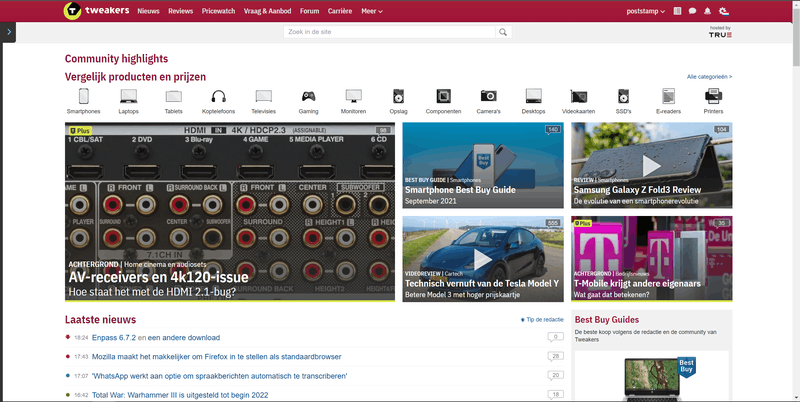The image size is (800, 402).
Task: Open the 555 comments badge on Tesla card
Action: 553,223
